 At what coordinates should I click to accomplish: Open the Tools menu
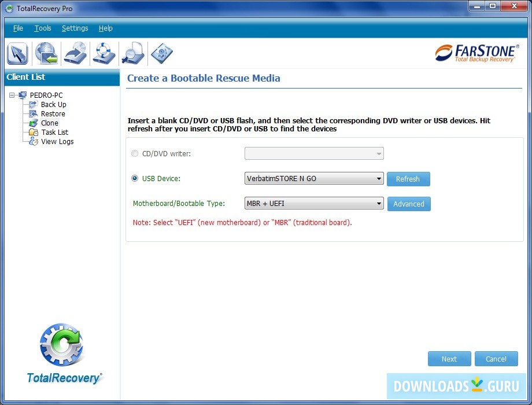(x=42, y=28)
